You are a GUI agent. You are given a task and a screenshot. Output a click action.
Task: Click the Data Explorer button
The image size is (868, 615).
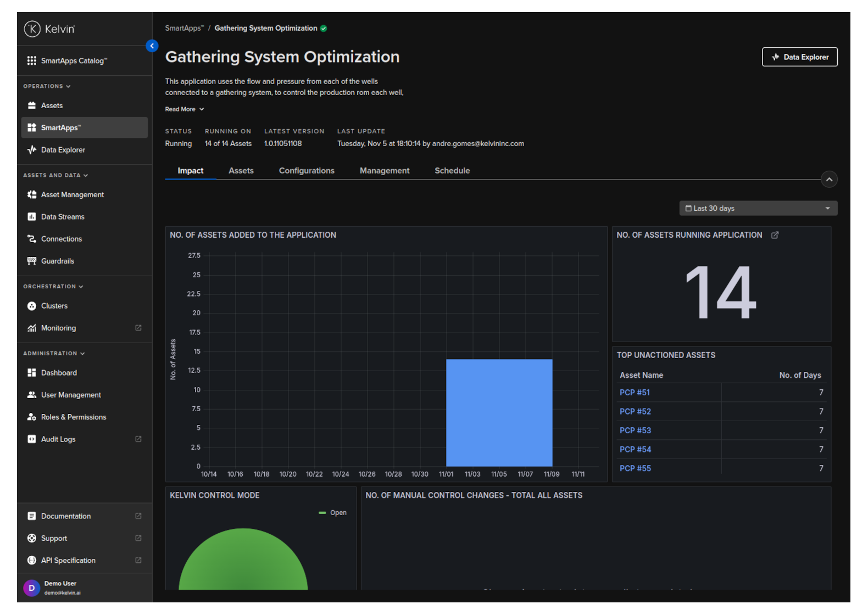(799, 57)
